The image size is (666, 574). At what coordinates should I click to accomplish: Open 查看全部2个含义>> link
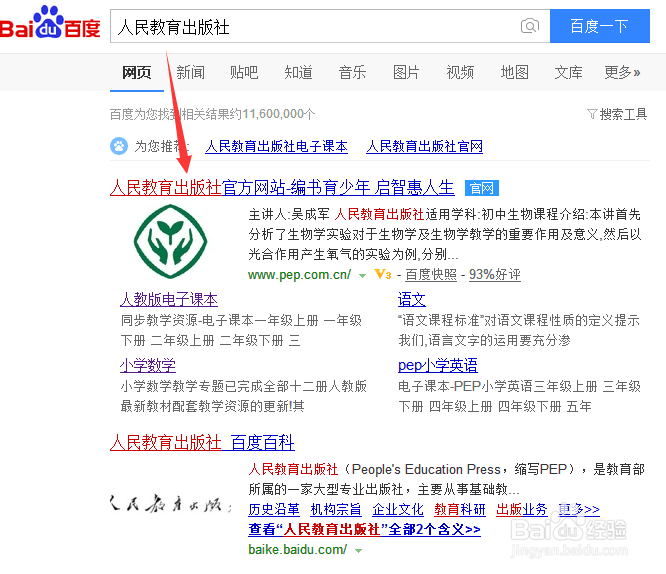364,529
